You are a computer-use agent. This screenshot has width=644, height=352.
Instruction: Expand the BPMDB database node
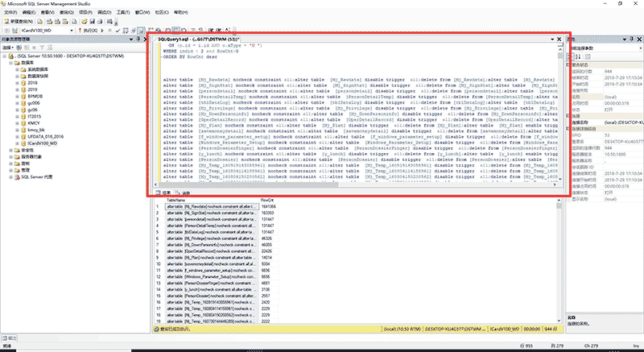tap(17, 97)
